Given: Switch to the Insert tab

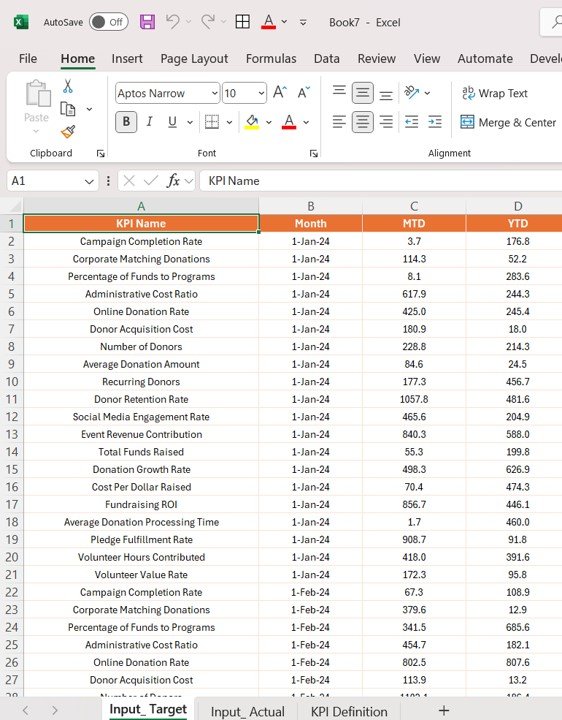Looking at the screenshot, I should (x=127, y=59).
